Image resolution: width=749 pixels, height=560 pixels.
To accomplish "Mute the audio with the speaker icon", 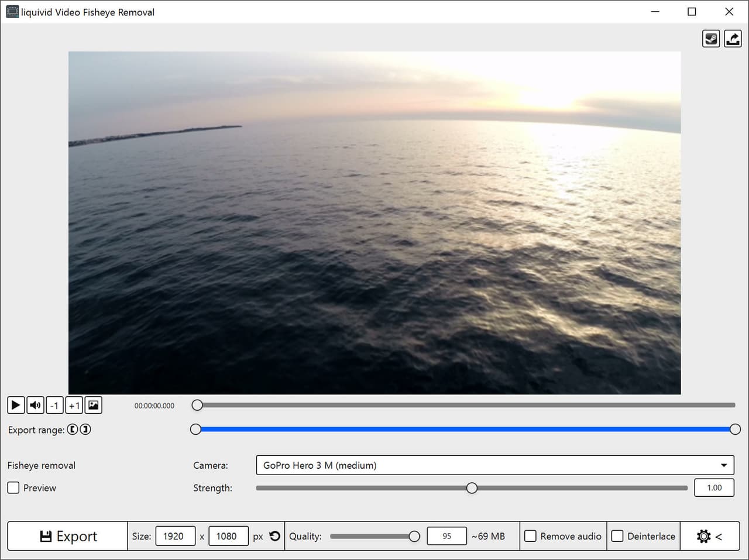I will point(35,405).
